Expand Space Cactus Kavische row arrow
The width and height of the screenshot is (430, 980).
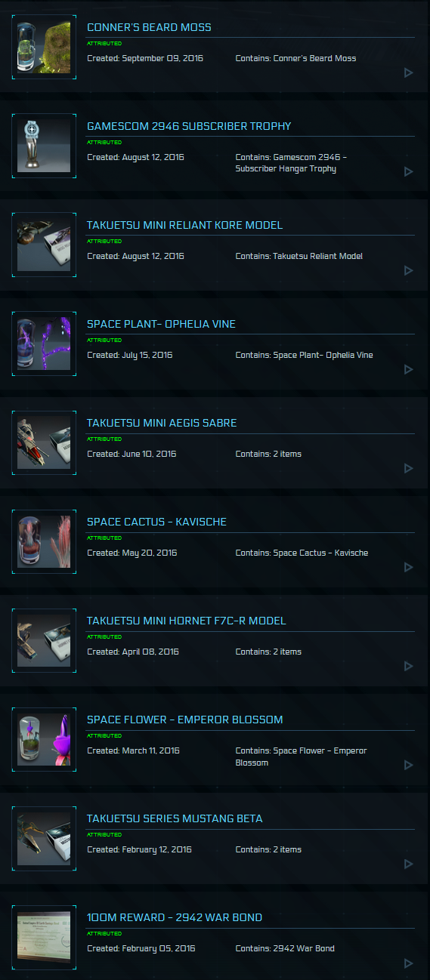pos(409,568)
